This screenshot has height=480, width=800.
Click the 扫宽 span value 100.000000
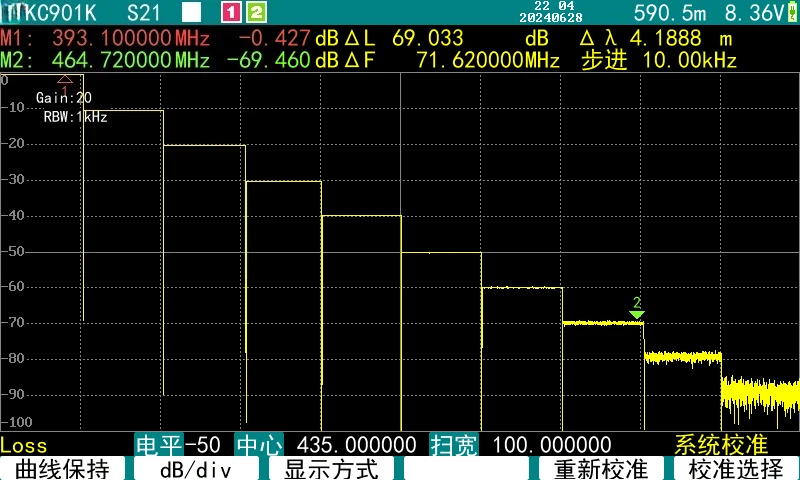point(552,445)
